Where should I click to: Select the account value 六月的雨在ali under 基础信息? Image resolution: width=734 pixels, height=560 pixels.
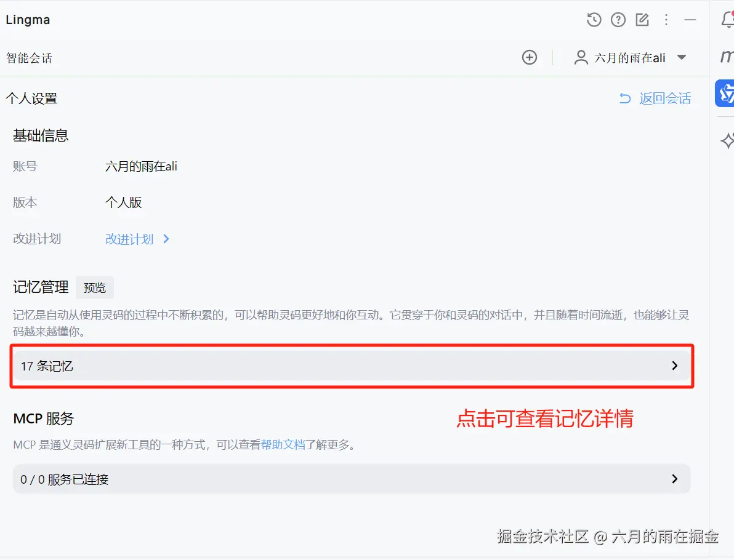tap(141, 166)
